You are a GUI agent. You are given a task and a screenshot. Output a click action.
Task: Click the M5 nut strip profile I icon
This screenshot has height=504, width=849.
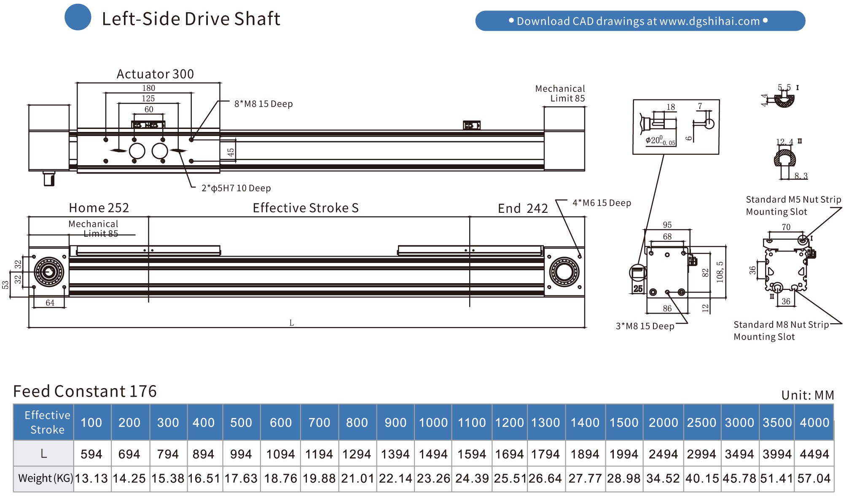coord(784,100)
